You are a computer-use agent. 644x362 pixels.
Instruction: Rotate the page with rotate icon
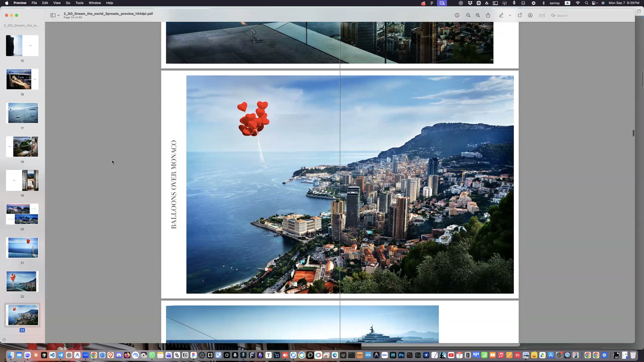tap(520, 15)
